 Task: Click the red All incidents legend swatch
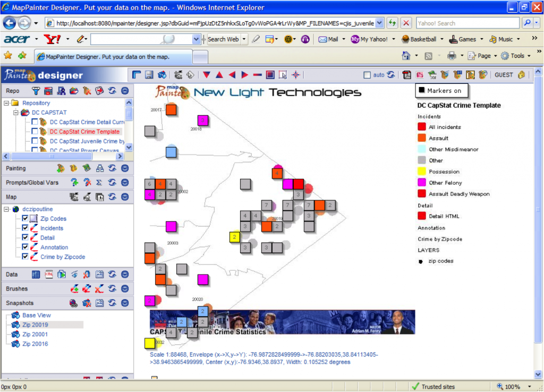coord(422,127)
